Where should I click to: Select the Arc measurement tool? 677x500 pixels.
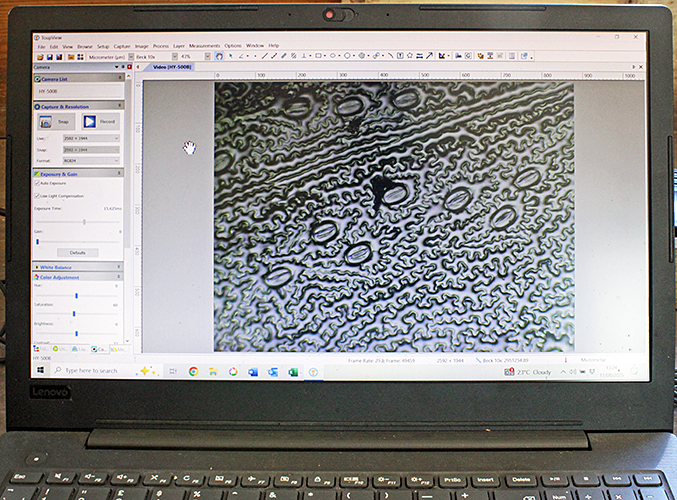point(390,56)
